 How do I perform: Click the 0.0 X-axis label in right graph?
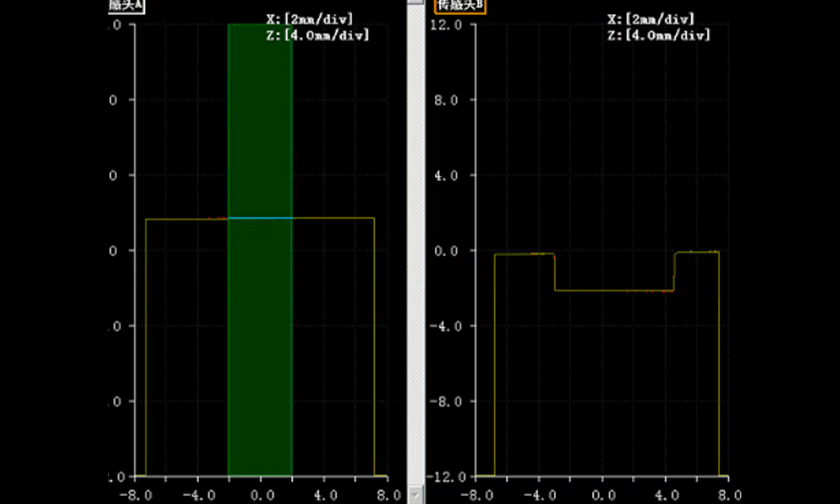point(603,495)
